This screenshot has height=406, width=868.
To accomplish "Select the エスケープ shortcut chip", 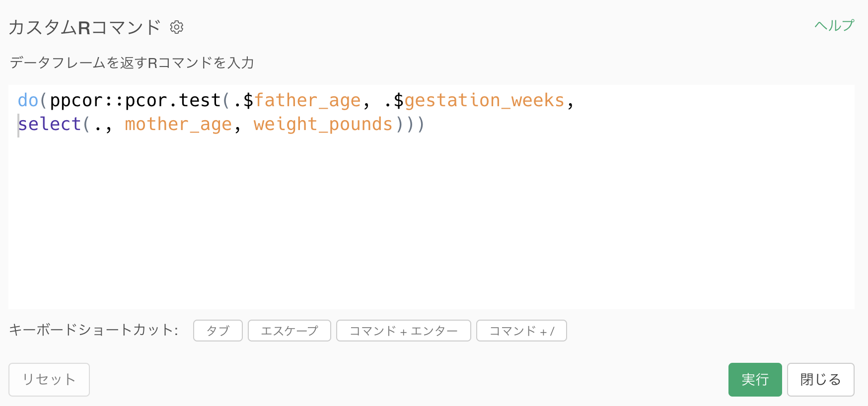I will click(x=289, y=331).
